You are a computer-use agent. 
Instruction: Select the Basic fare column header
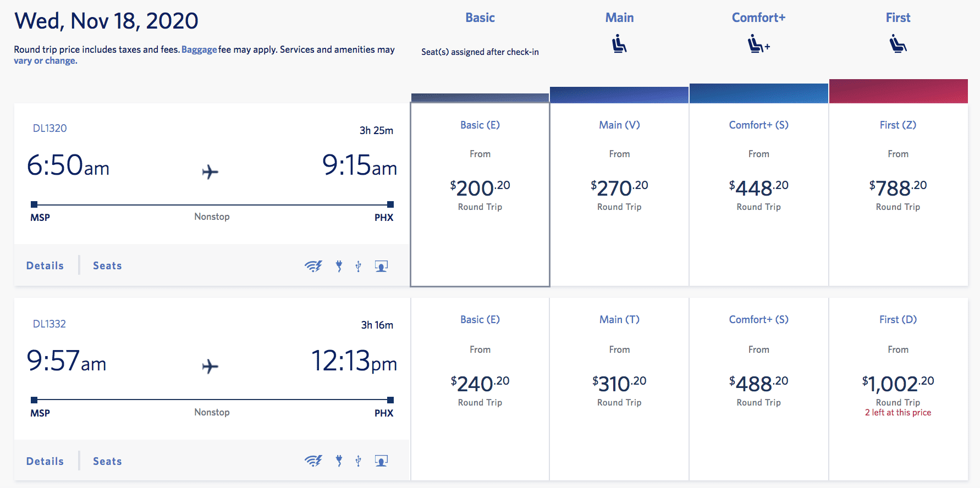[x=480, y=18]
